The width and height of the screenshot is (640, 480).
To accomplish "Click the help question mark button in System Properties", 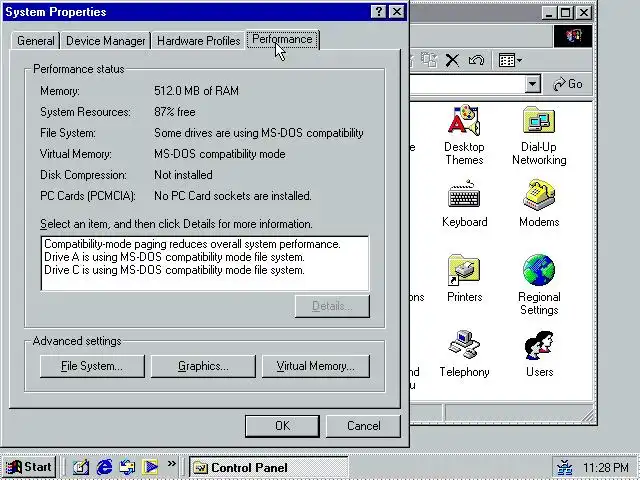I will click(378, 12).
